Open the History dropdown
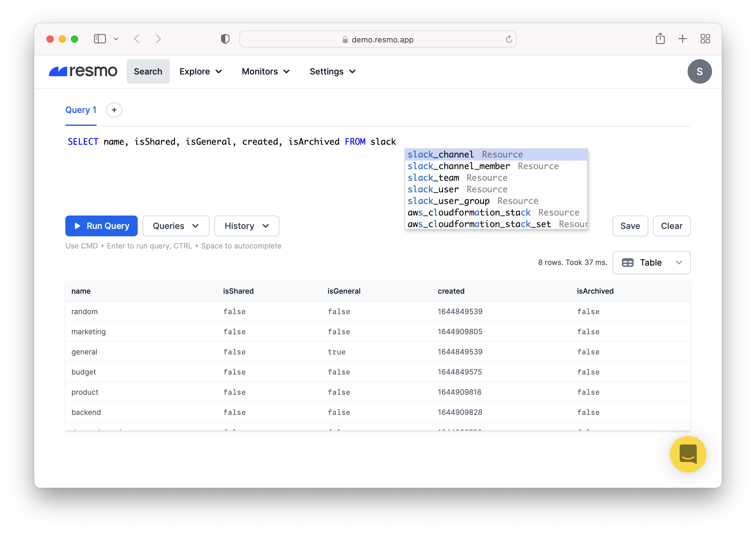 click(x=247, y=226)
